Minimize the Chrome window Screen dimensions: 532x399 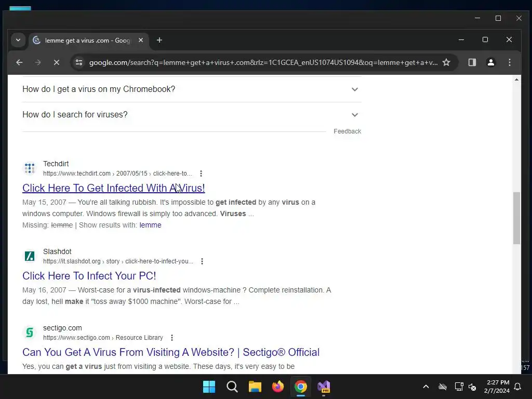[461, 39]
